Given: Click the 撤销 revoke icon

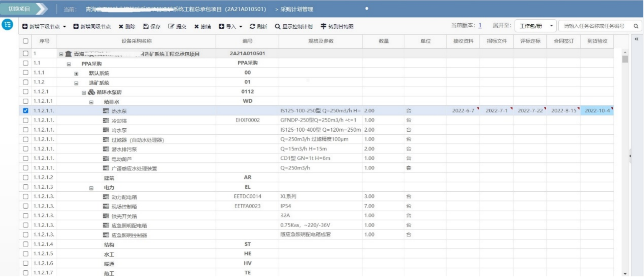Looking at the screenshot, I should 196,26.
